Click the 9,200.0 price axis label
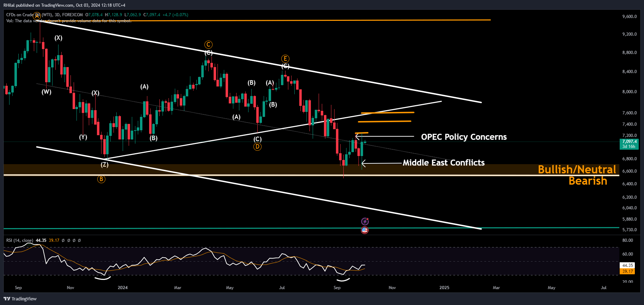Screen dimensions: 644x305 point(630,34)
